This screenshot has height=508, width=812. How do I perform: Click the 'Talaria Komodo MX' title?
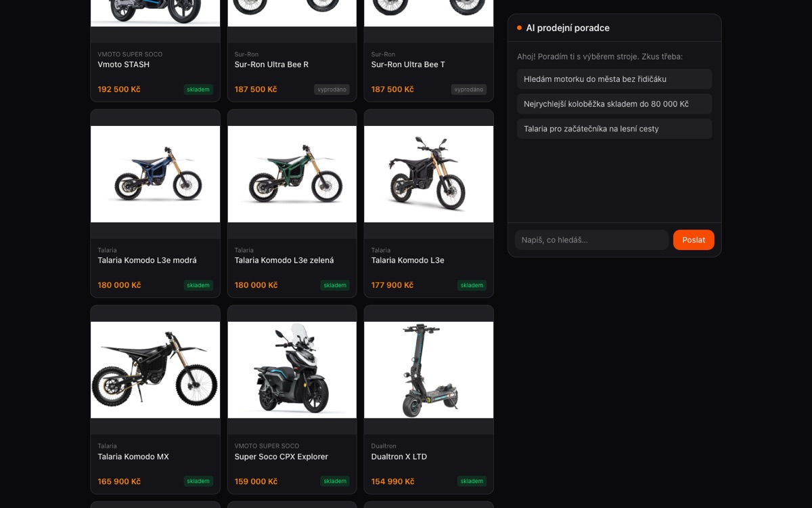[133, 457]
